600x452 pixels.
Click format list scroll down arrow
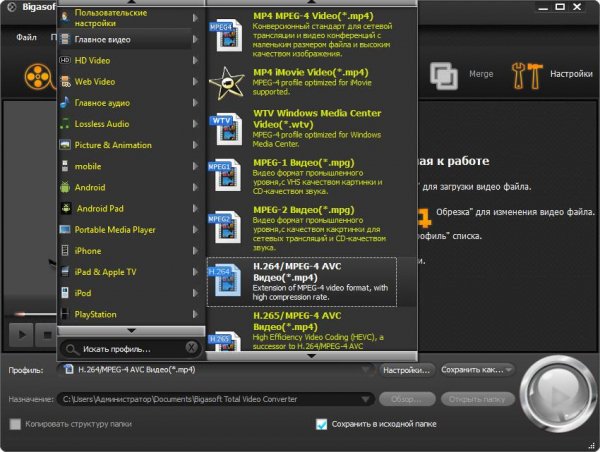coord(311,356)
